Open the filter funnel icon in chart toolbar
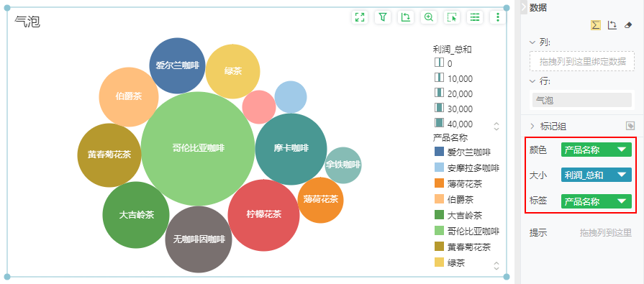This screenshot has height=284, width=644. (383, 17)
